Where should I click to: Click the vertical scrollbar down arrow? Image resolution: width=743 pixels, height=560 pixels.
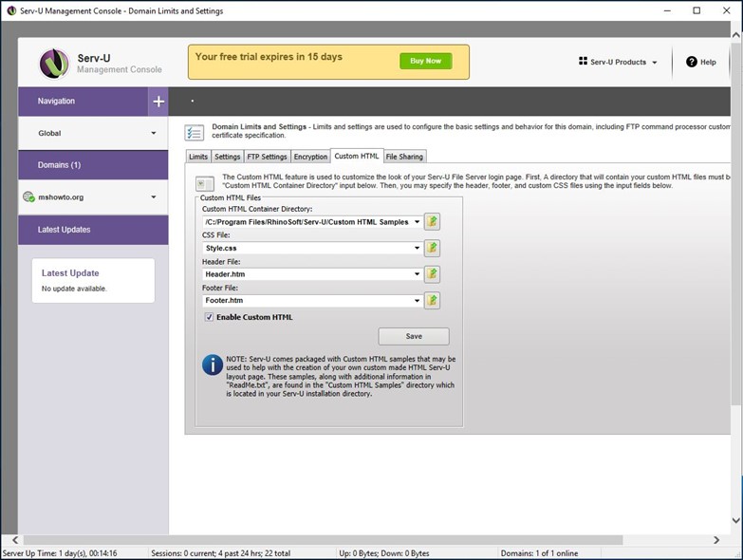tap(736, 520)
